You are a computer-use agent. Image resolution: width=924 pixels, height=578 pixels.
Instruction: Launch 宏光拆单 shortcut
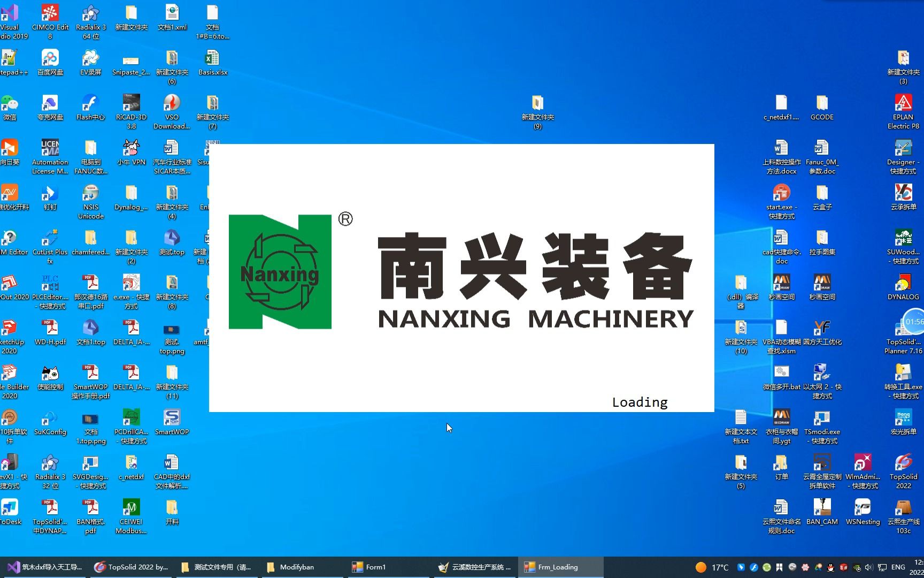coord(904,422)
